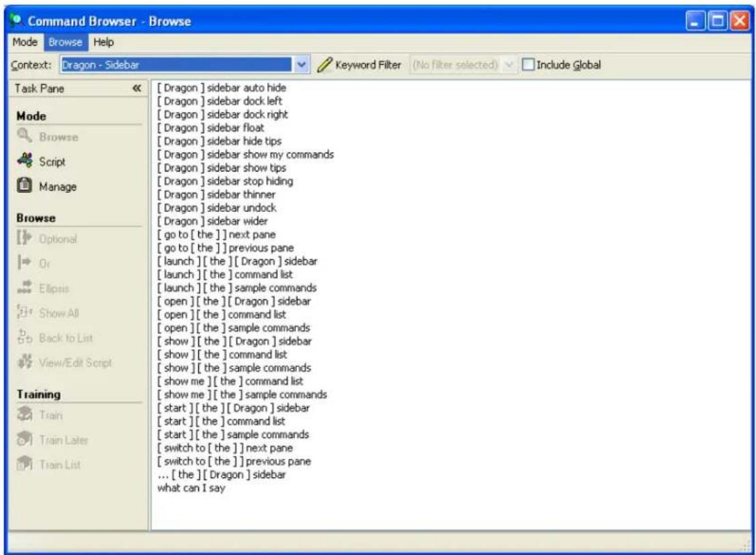Click the Train Later icon
756x555 pixels.
(x=25, y=439)
